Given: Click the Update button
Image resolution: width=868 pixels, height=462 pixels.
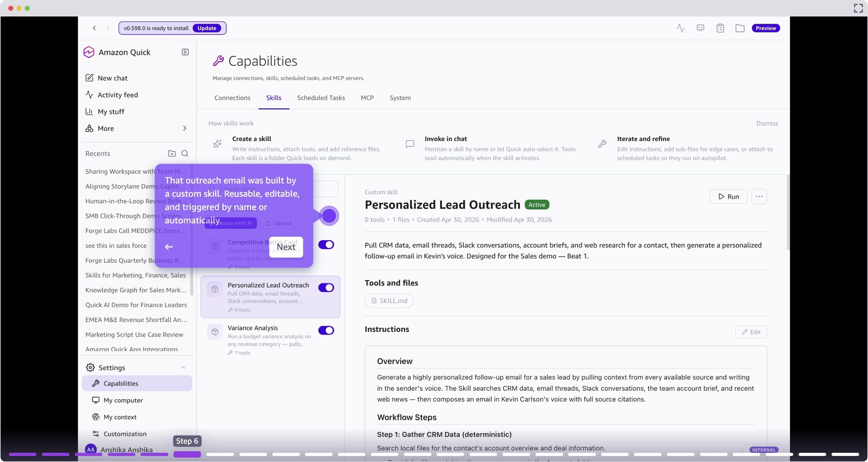Looking at the screenshot, I should click(207, 28).
